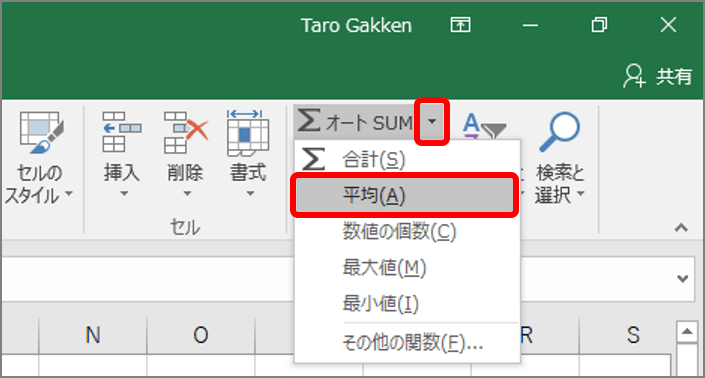Open Ribbon Display Options icon
Viewport: 705px width, 378px height.
(x=460, y=25)
